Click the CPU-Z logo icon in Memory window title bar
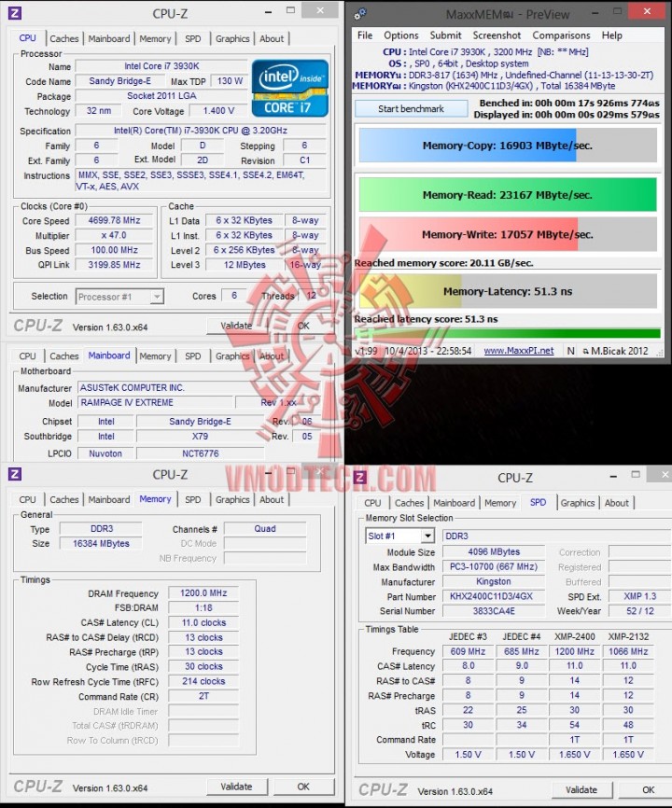This screenshot has height=808, width=672. (15, 474)
